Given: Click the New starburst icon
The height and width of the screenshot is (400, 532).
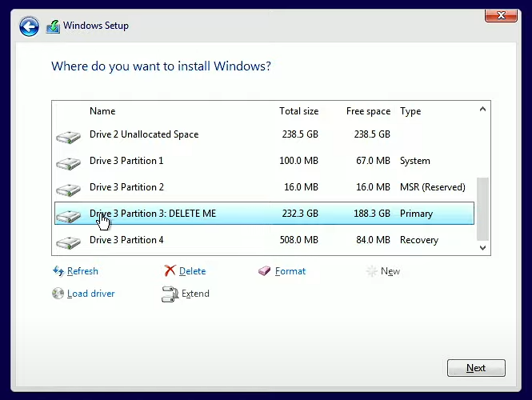Looking at the screenshot, I should [371, 271].
